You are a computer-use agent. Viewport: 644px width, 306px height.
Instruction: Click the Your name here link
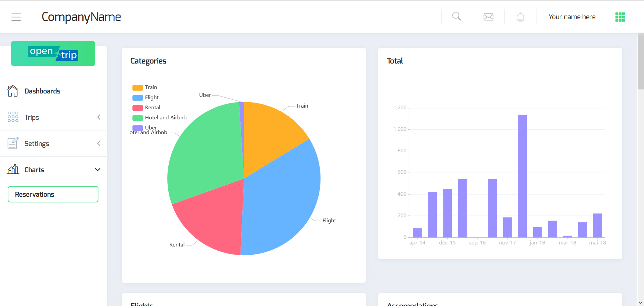572,17
